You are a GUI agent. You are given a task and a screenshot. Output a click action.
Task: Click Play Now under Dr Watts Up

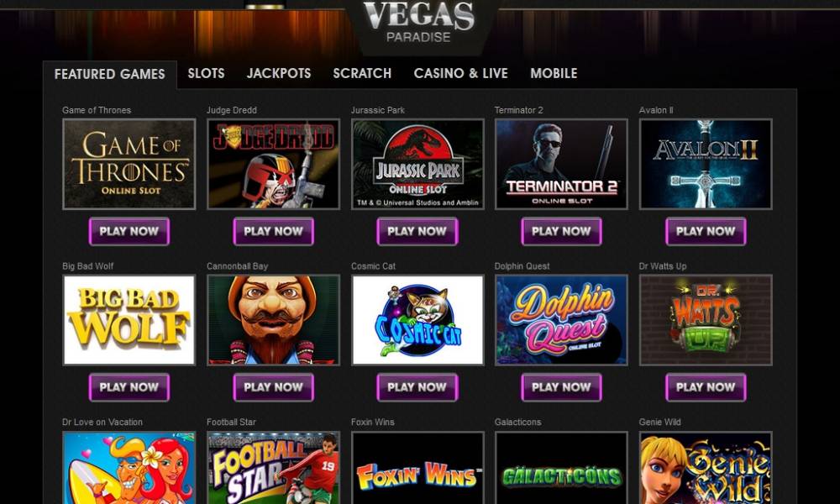pyautogui.click(x=706, y=387)
